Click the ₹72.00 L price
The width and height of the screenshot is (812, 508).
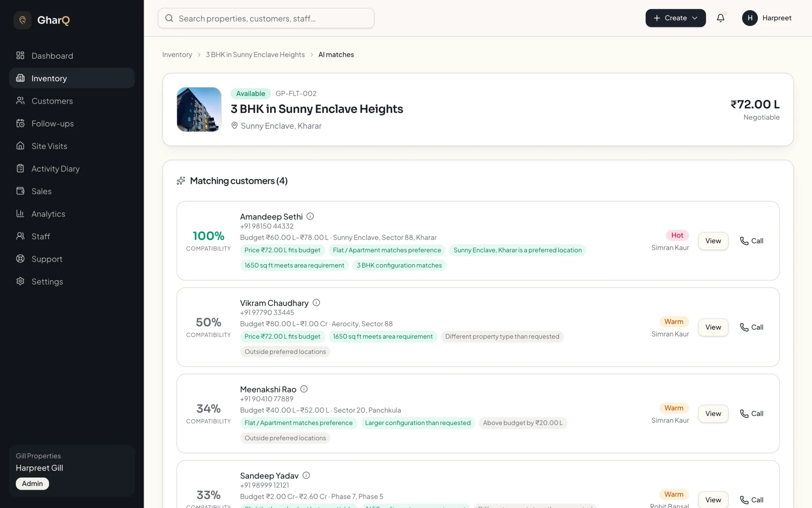tap(755, 104)
